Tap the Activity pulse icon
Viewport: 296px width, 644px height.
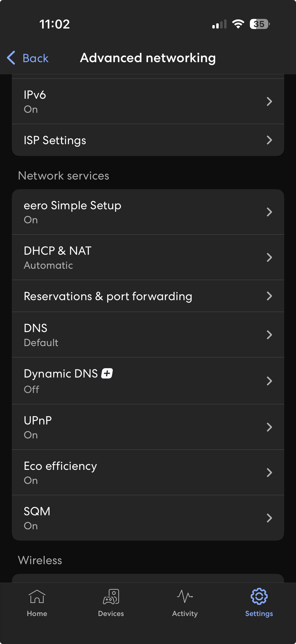(x=185, y=597)
